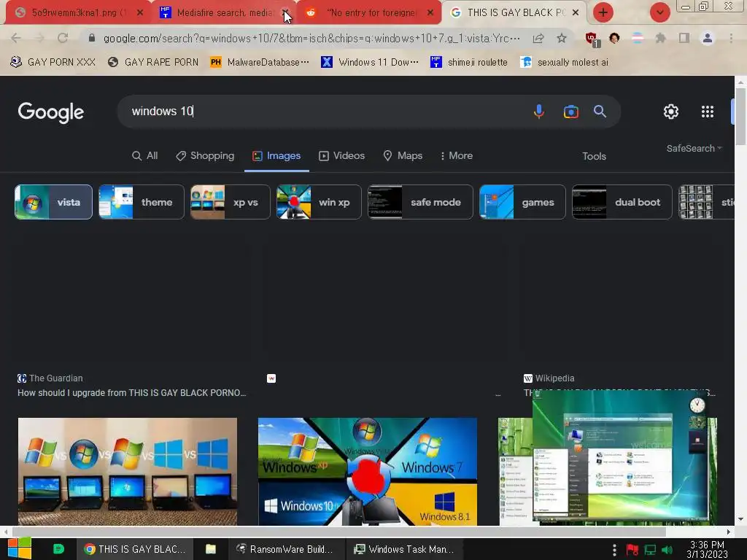
Task: Toggle the vista filter chip
Action: click(x=53, y=202)
